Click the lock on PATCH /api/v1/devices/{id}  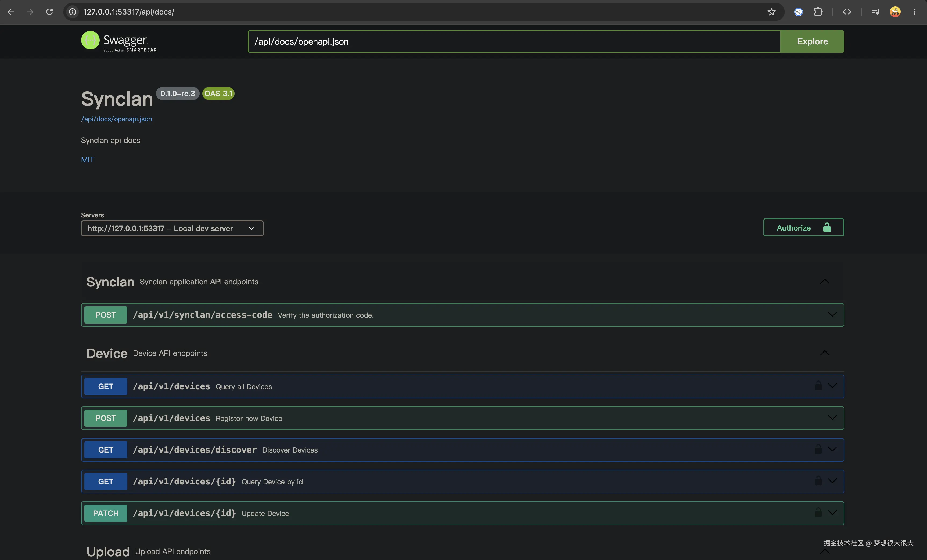[818, 512]
